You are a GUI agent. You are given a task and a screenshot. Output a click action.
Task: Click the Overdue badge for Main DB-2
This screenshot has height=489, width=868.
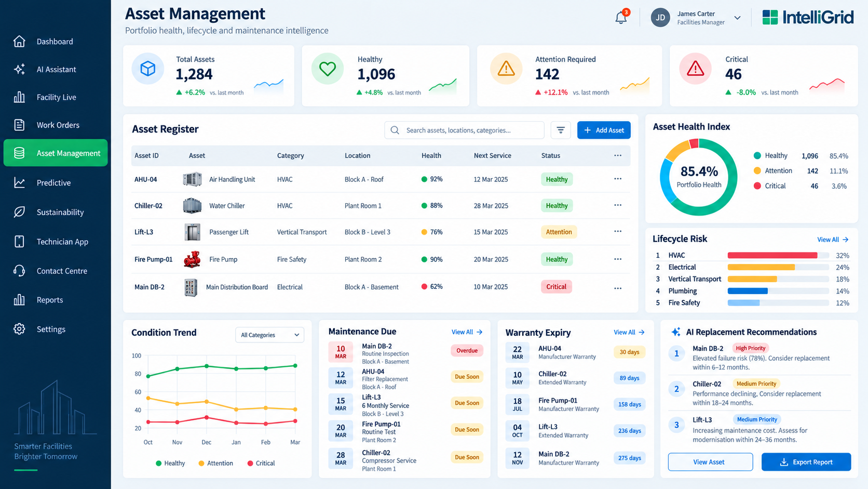click(x=467, y=351)
